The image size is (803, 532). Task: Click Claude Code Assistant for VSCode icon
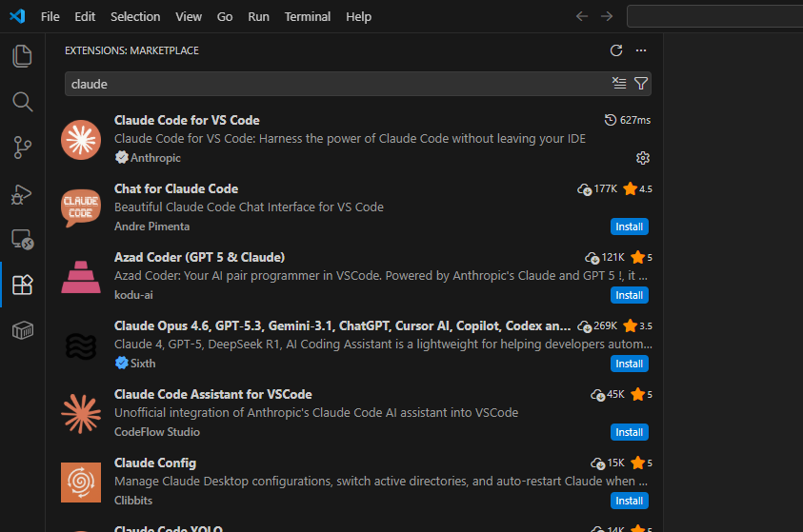coord(81,414)
